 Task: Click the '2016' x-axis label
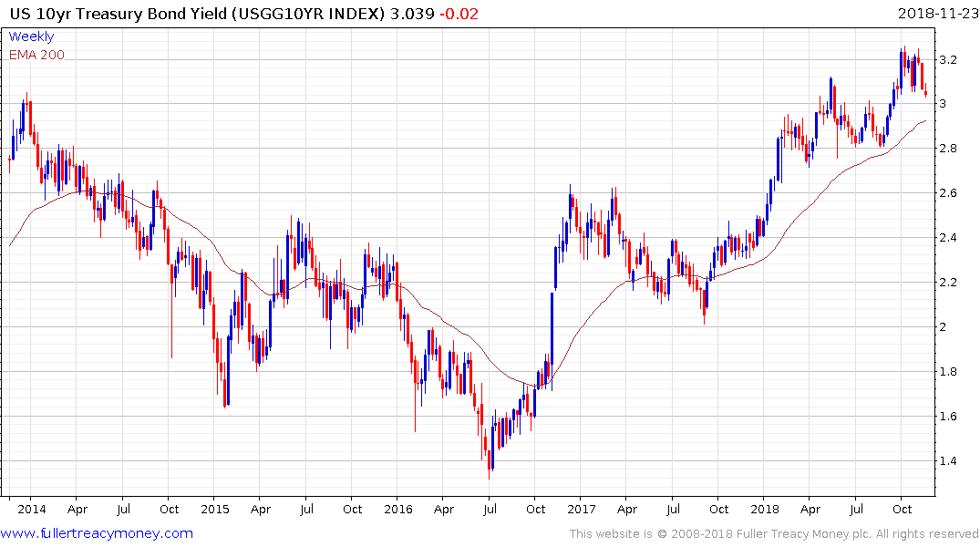pyautogui.click(x=398, y=509)
